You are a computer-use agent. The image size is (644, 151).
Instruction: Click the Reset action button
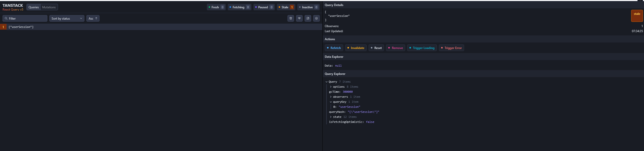click(376, 48)
